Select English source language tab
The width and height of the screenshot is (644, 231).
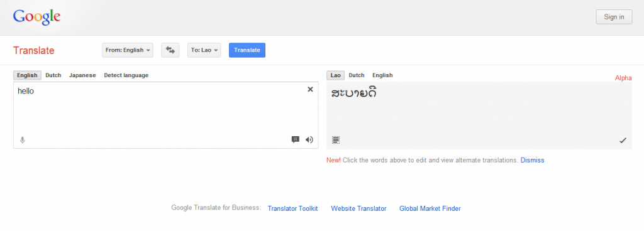27,75
